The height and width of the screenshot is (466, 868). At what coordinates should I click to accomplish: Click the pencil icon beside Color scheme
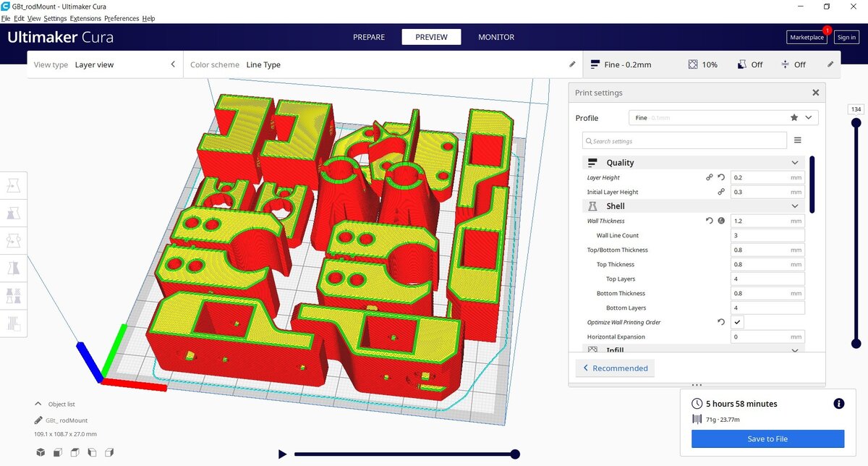click(x=573, y=64)
